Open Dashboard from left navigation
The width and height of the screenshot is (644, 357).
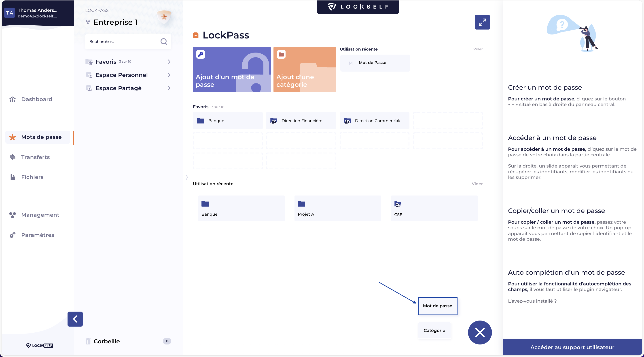click(36, 99)
